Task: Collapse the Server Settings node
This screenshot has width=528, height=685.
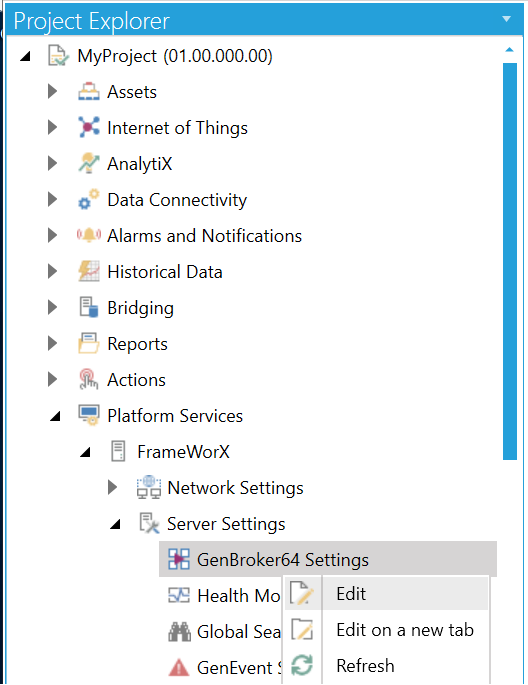Action: (115, 525)
